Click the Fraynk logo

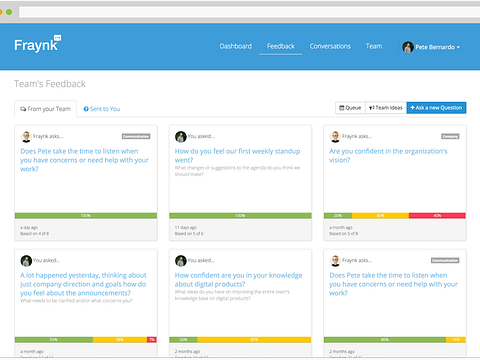point(38,44)
